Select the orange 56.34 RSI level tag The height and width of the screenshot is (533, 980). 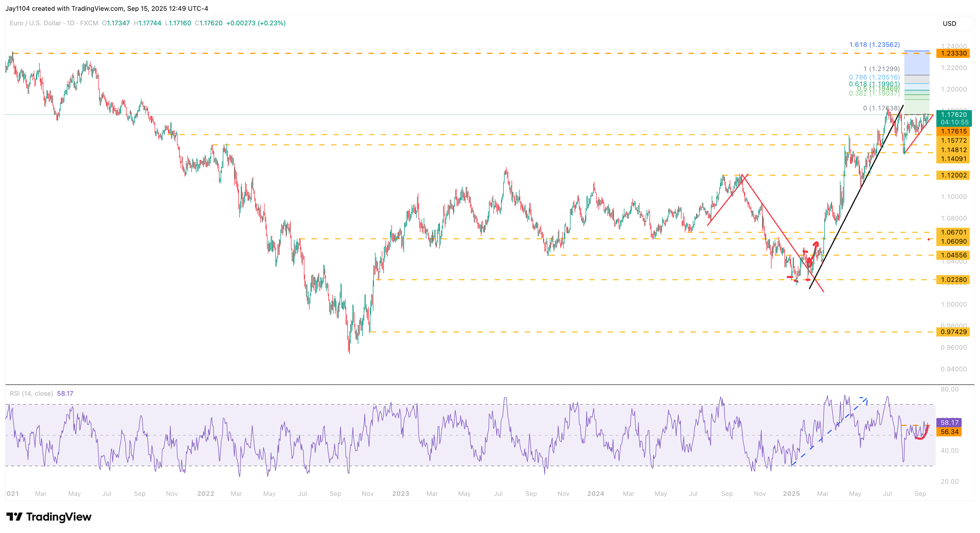(949, 432)
